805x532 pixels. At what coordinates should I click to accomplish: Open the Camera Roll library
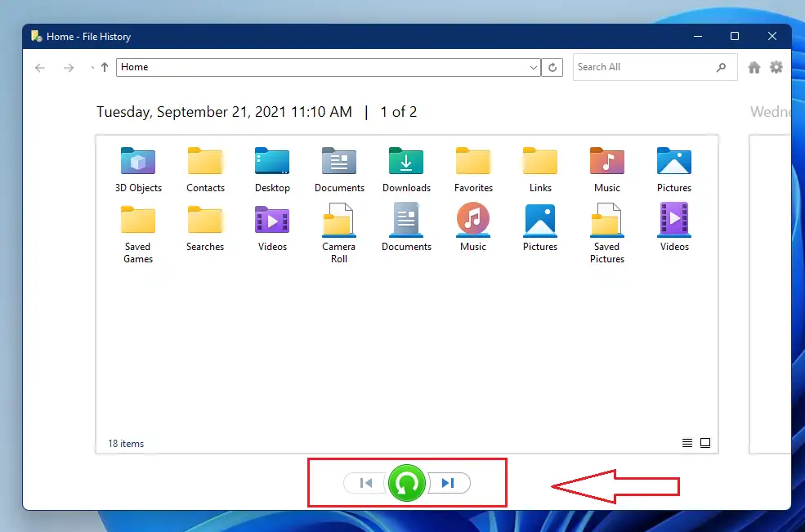click(x=339, y=235)
